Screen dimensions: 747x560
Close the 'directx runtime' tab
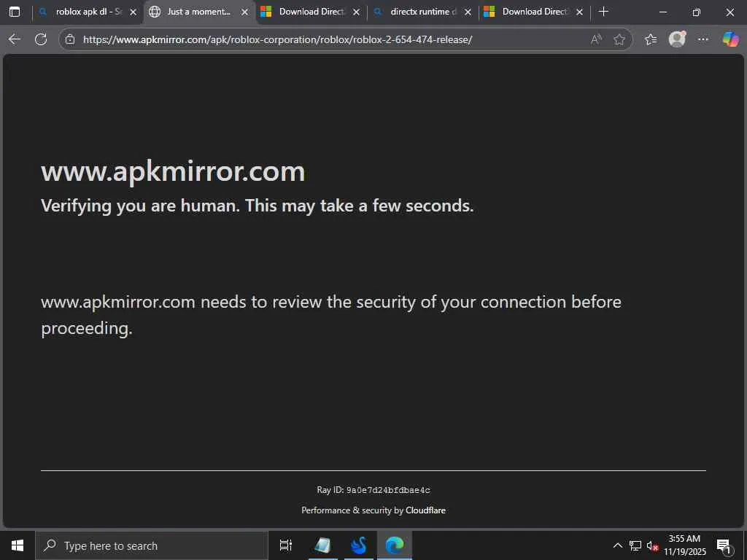(468, 12)
